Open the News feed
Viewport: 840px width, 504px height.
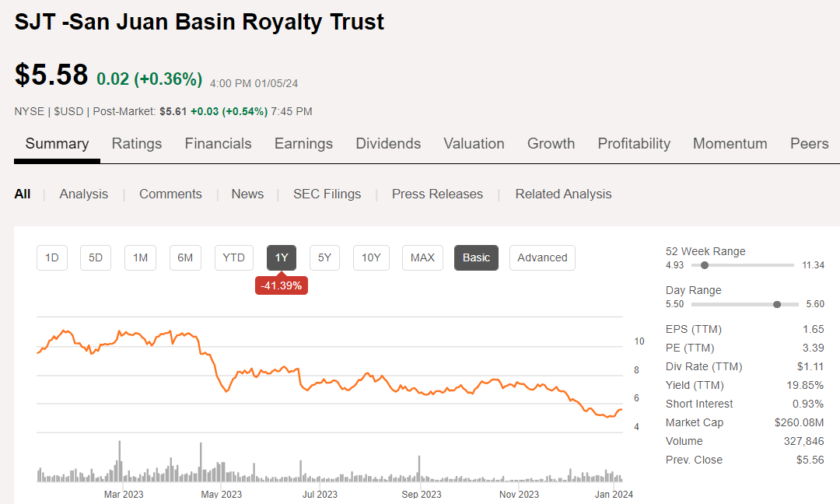coord(247,194)
